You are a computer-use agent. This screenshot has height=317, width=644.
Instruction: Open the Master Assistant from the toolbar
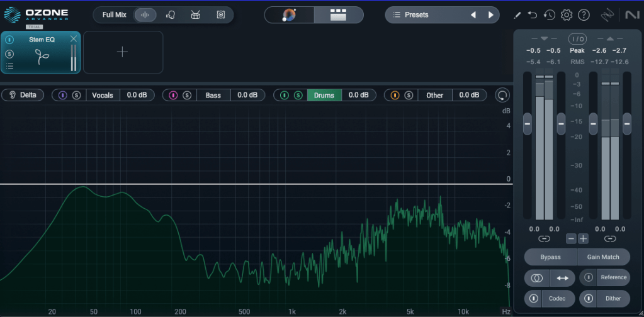[x=290, y=15]
